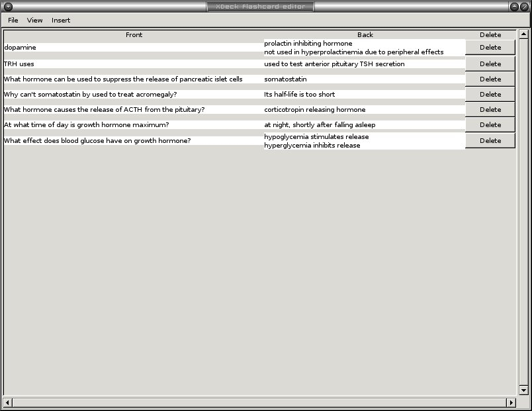Image resolution: width=532 pixels, height=411 pixels.
Task: Edit the corticotropin releasing hormone answer field
Action: (x=364, y=110)
